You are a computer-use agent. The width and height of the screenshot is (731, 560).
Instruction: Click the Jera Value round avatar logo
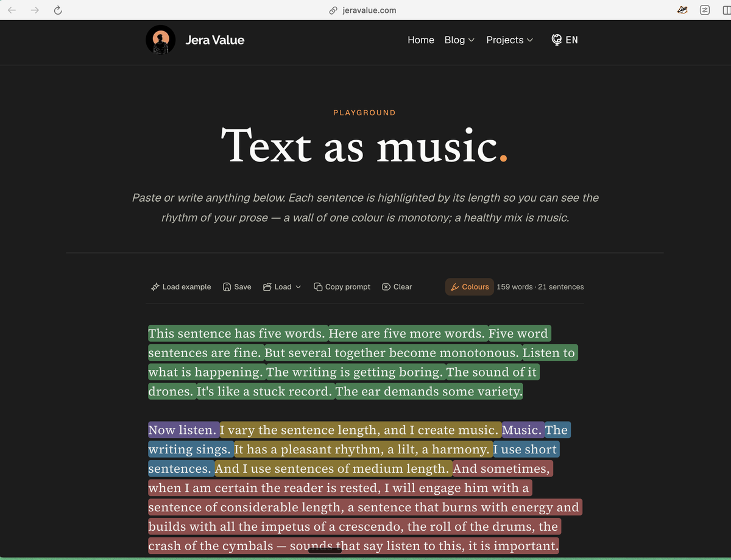161,40
